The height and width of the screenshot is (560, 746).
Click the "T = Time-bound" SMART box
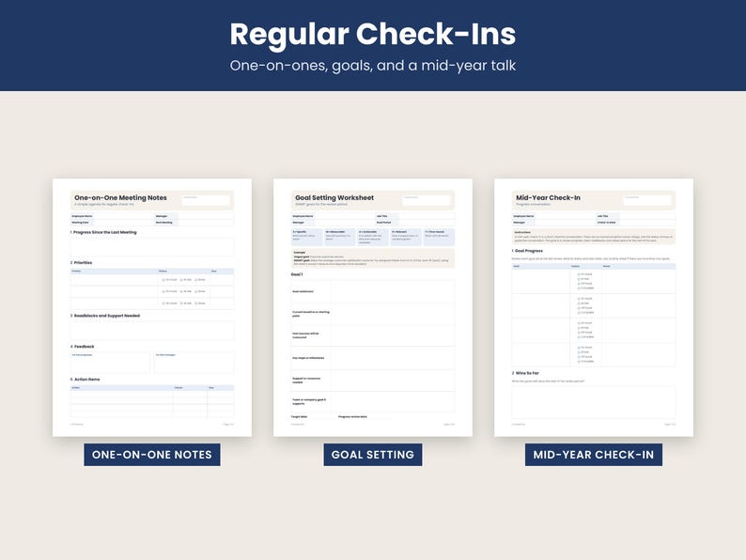click(439, 237)
